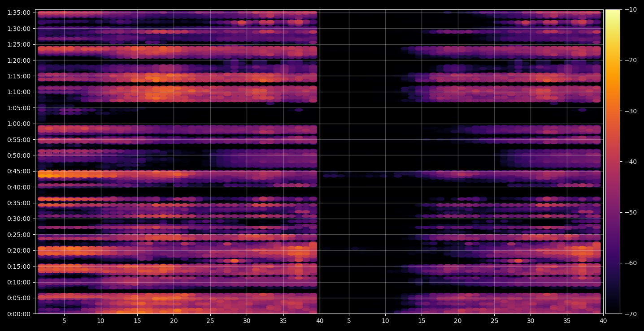Click the 0:45:00 y-axis tick label

pyautogui.click(x=19, y=171)
